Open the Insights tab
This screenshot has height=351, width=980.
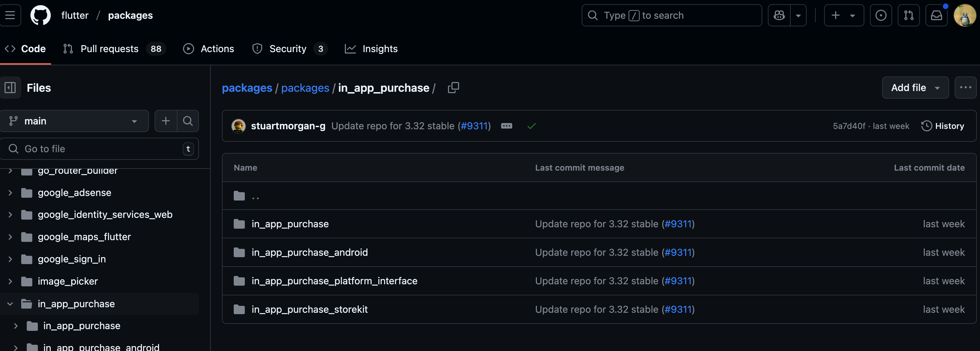[371, 49]
